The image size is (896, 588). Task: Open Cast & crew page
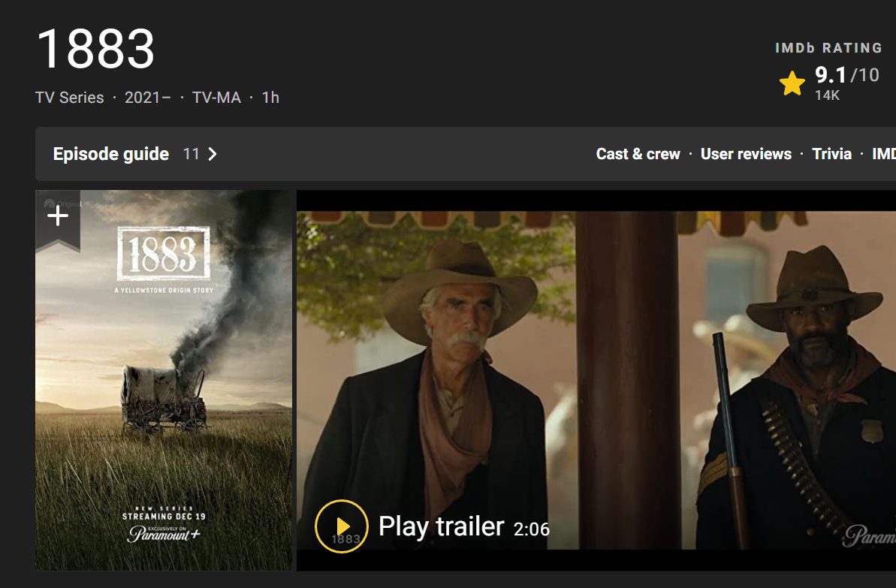click(638, 154)
